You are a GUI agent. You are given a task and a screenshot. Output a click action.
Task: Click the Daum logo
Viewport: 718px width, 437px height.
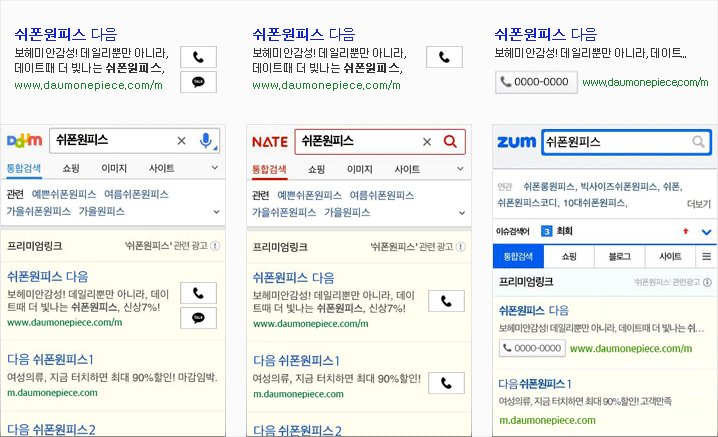click(x=24, y=141)
